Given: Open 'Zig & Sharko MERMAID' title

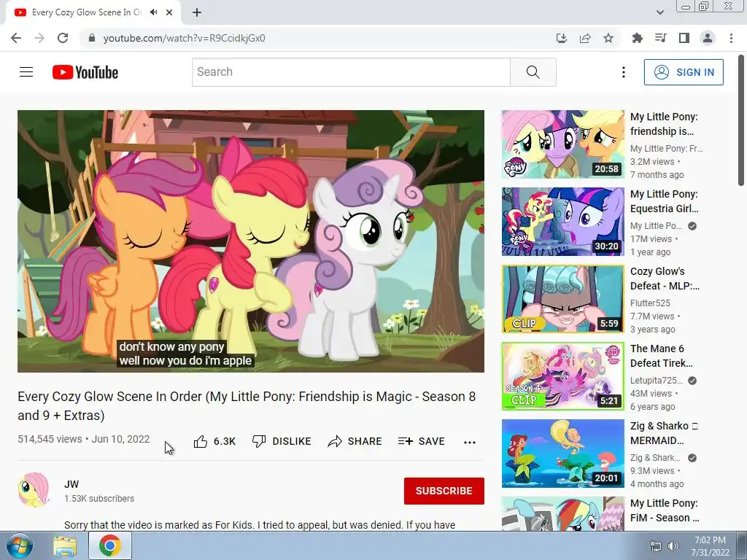Looking at the screenshot, I should tap(664, 433).
